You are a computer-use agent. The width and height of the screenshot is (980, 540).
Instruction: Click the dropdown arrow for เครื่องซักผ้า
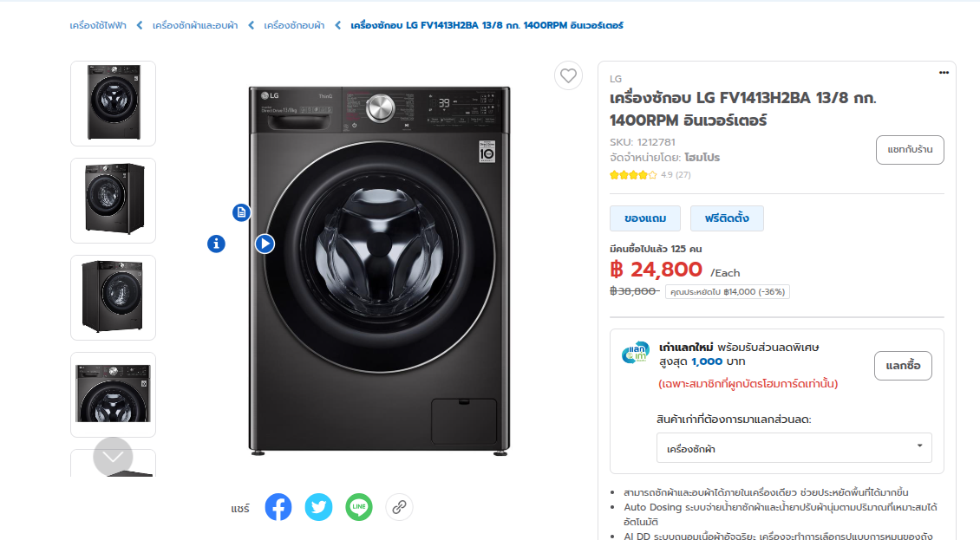pos(919,446)
